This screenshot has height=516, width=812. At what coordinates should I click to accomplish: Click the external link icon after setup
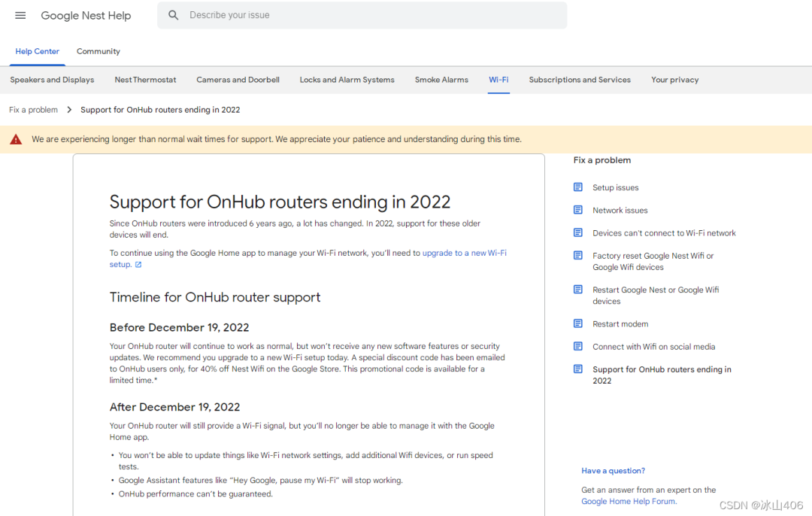(x=138, y=265)
